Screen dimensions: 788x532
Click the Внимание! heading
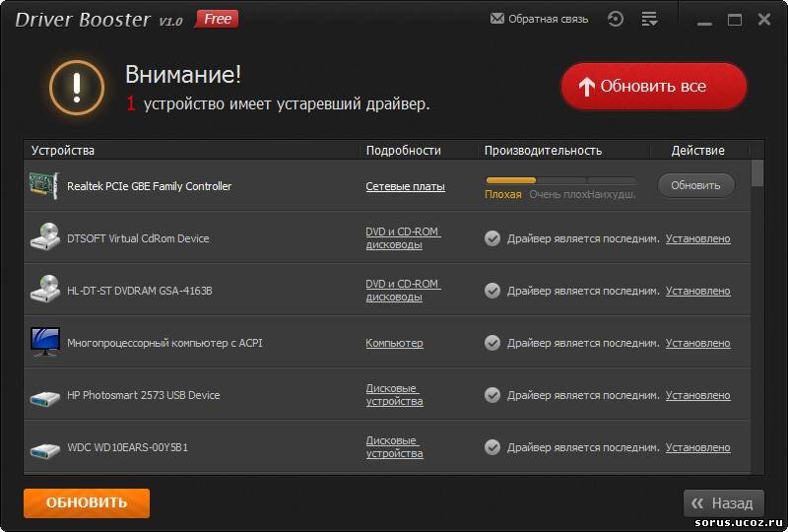[x=183, y=75]
